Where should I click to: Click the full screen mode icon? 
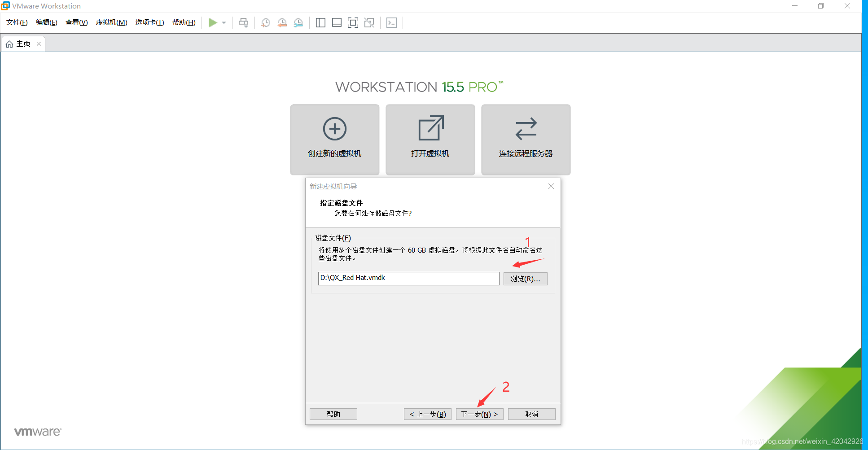(353, 23)
